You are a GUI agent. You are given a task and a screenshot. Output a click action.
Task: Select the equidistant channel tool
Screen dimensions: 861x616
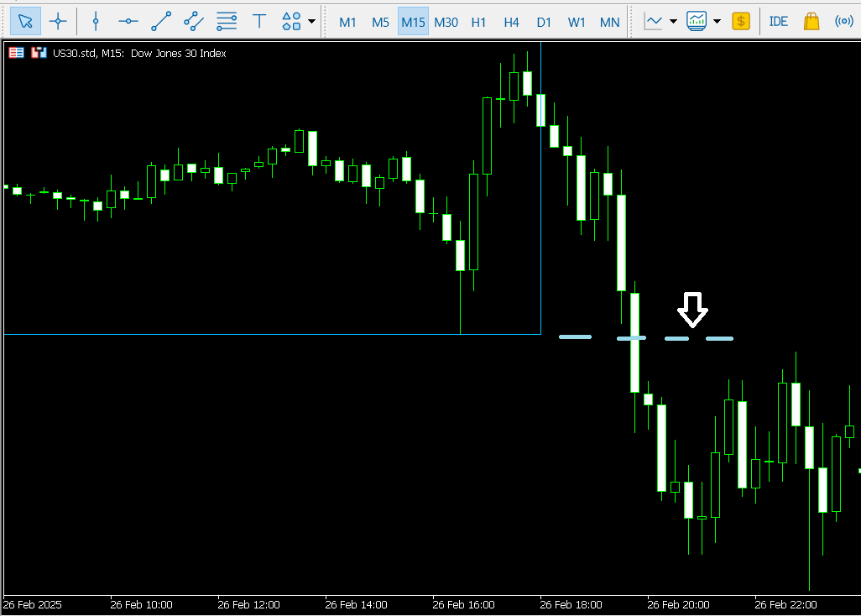(x=194, y=21)
